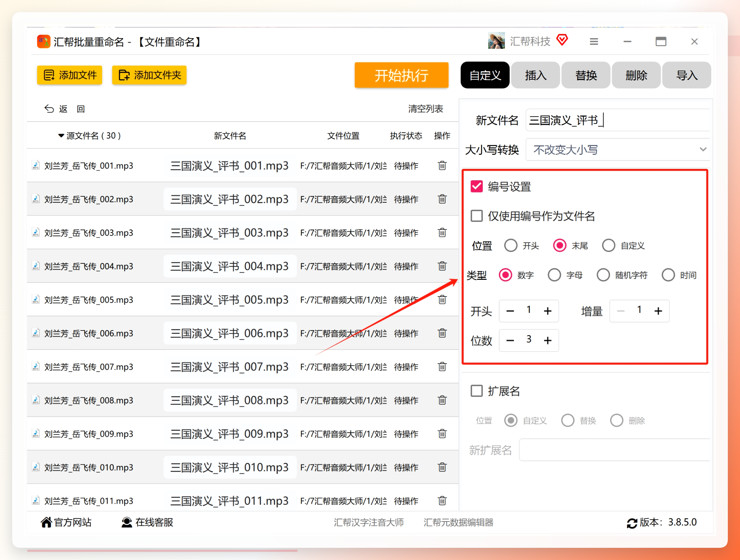Viewport: 740px width, 560px height.
Task: Click trash icon on 刘兰芳_岳飞传_007.mp3 row
Action: (442, 367)
